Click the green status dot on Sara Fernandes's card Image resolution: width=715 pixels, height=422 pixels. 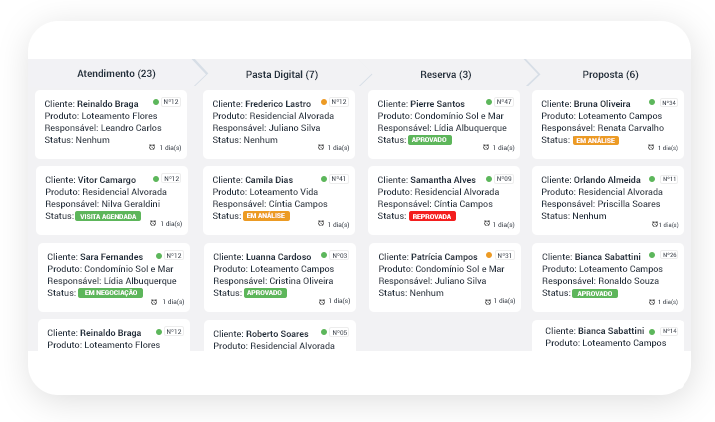tap(159, 255)
